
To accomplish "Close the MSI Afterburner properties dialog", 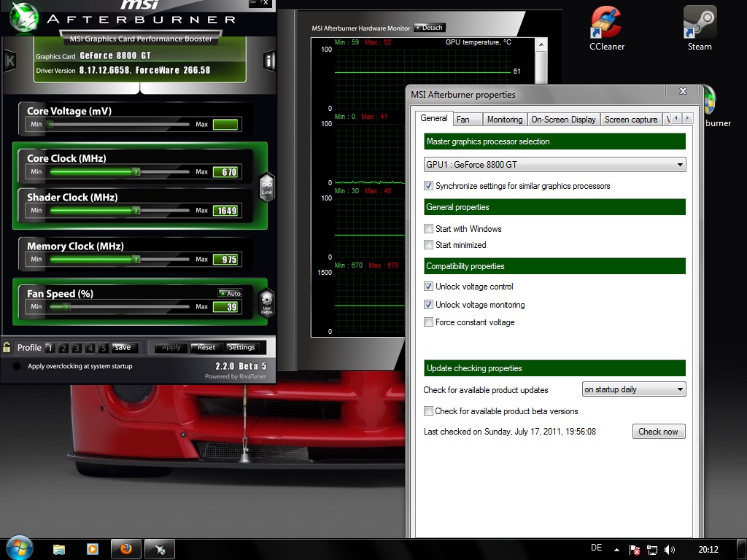I will click(683, 91).
